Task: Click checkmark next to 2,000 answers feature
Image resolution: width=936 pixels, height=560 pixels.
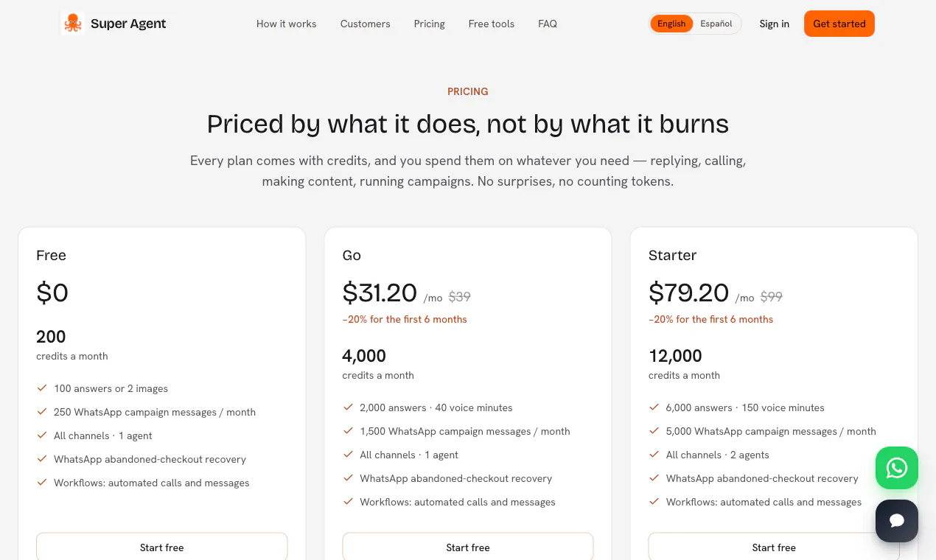Action: [x=348, y=407]
